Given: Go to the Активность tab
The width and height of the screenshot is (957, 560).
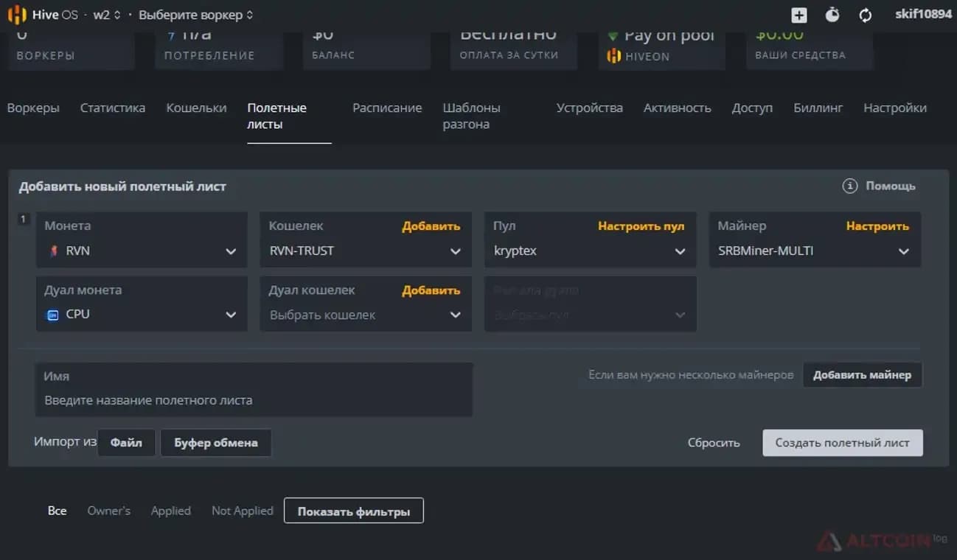Looking at the screenshot, I should pos(678,108).
